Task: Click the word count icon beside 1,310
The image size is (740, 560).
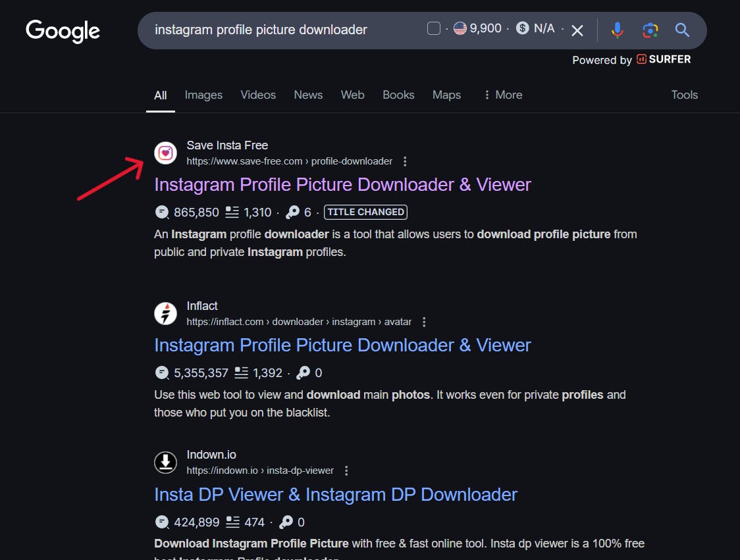Action: tap(232, 213)
